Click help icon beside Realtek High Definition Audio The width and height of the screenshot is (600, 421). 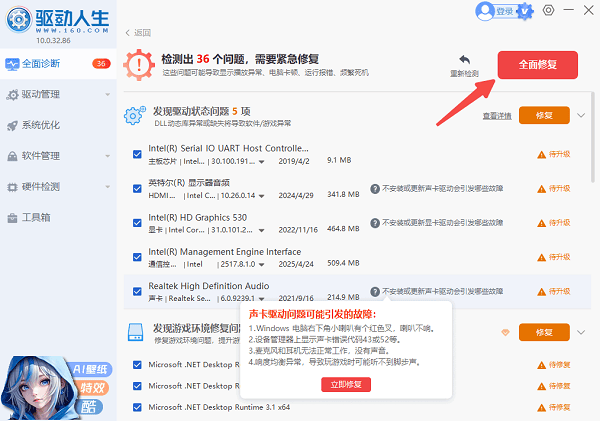point(374,292)
